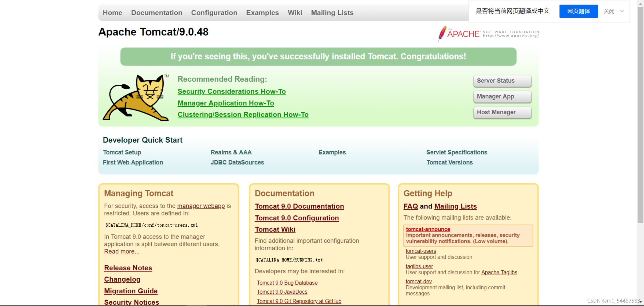Image resolution: width=644 pixels, height=306 pixels.
Task: Click the tomcat-announce mailing list link
Action: (428, 229)
